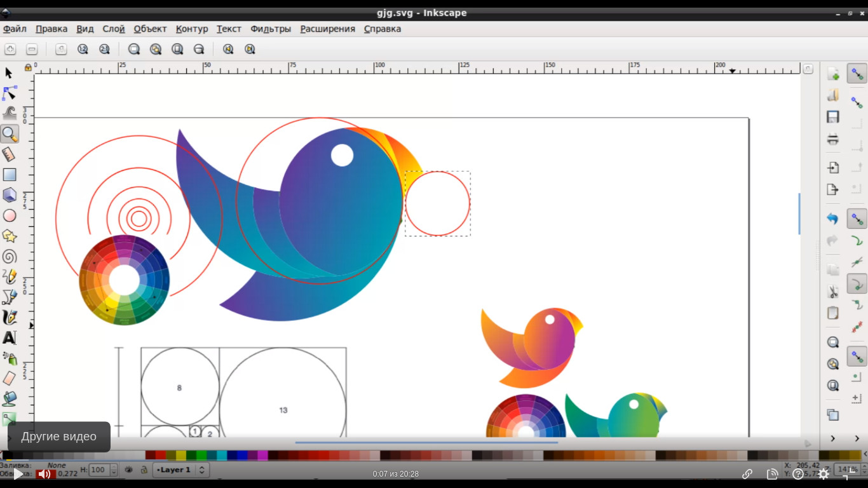Click the Zoom In plus button
The image size is (868, 488).
click(10, 49)
